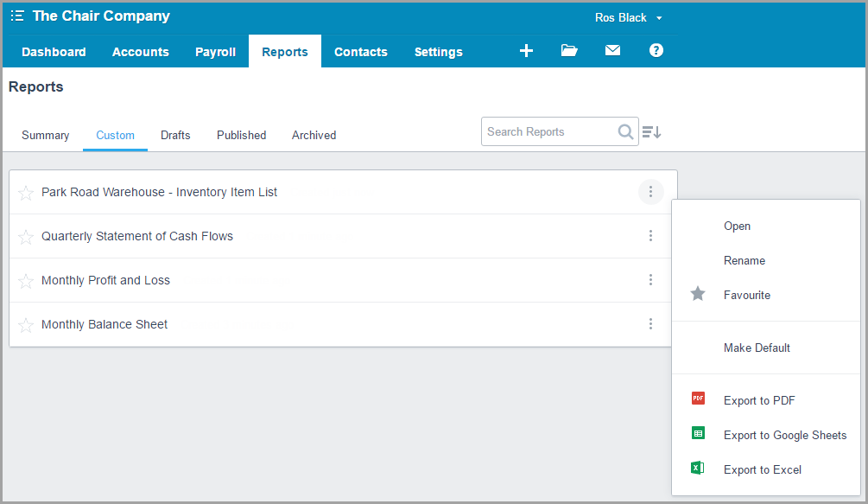Open the envelope notifications icon
This screenshot has width=868, height=504.
612,51
